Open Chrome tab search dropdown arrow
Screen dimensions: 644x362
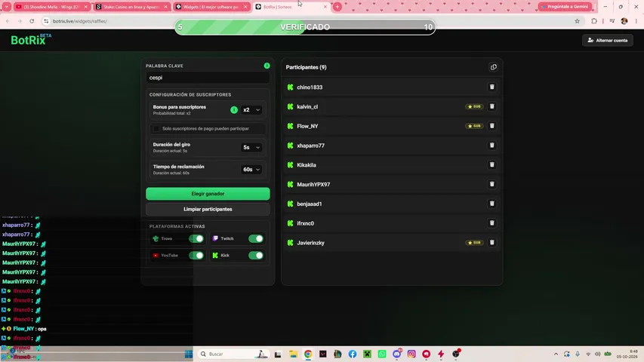point(7,7)
